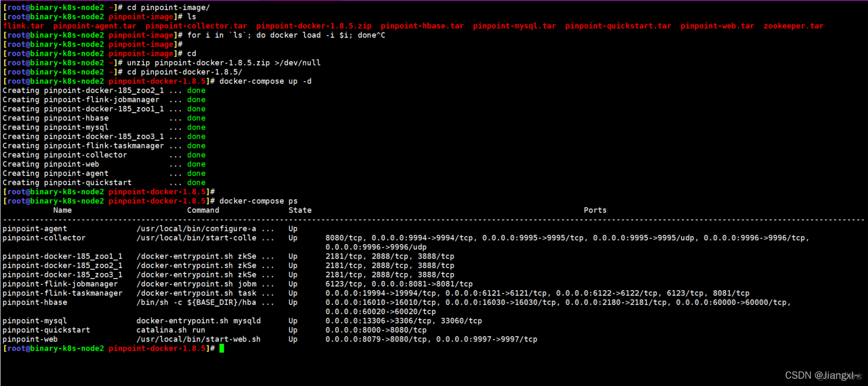
Task: Click 'Creating pinpoint-collector' line
Action: pyautogui.click(x=104, y=155)
